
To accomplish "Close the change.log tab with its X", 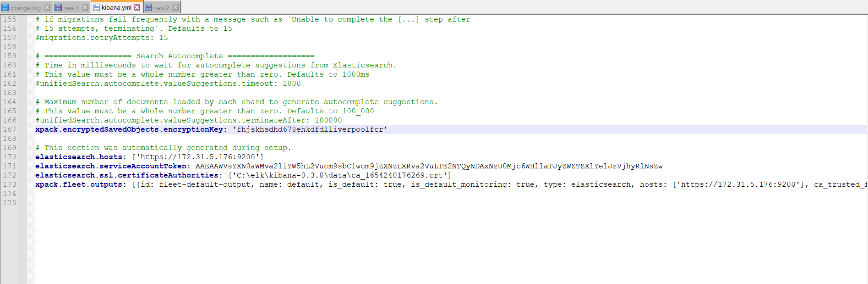I will 47,8.
